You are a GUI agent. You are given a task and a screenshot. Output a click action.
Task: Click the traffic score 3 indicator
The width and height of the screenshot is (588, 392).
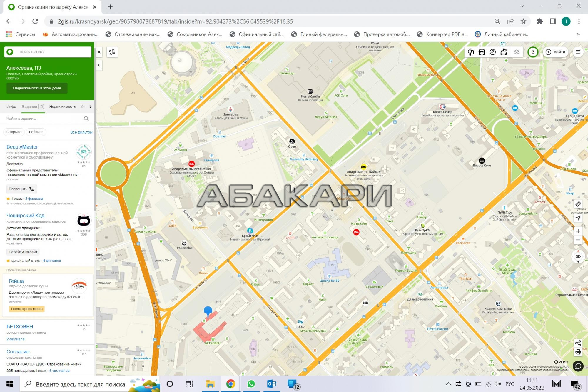tap(533, 52)
